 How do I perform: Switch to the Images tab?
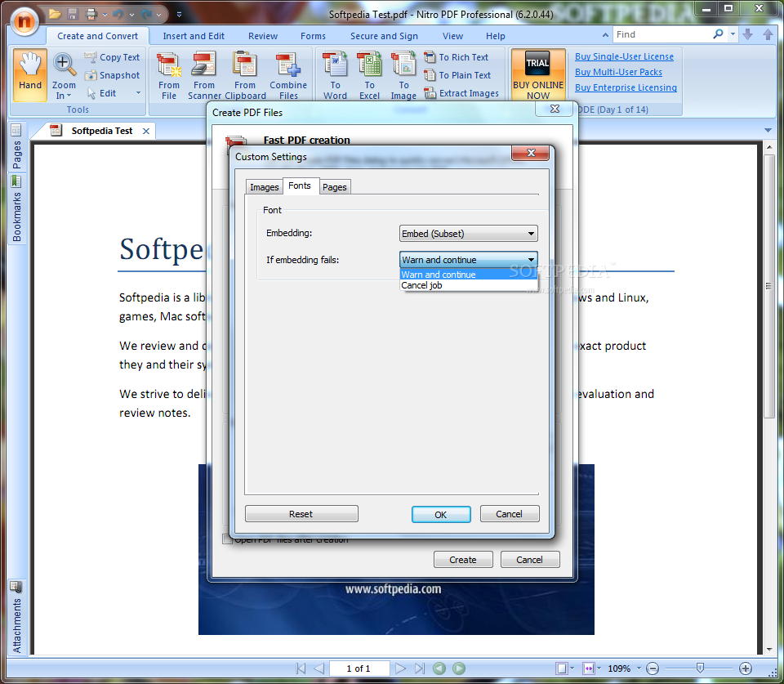[264, 187]
